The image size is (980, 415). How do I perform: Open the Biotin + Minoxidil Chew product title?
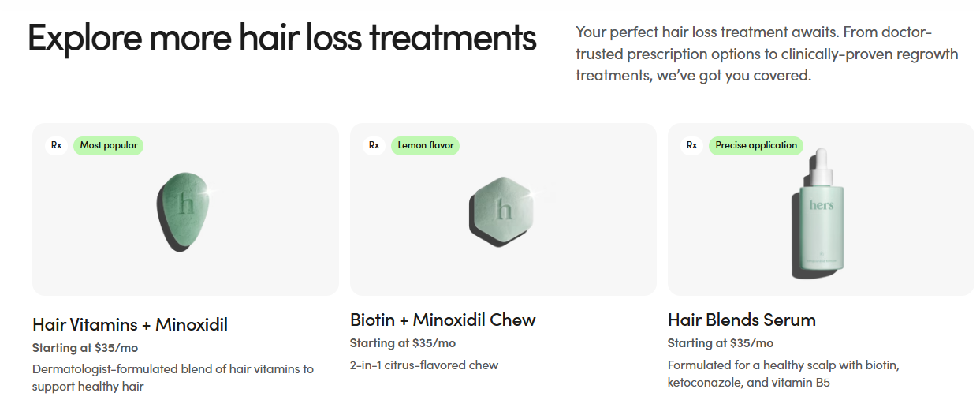click(x=443, y=320)
